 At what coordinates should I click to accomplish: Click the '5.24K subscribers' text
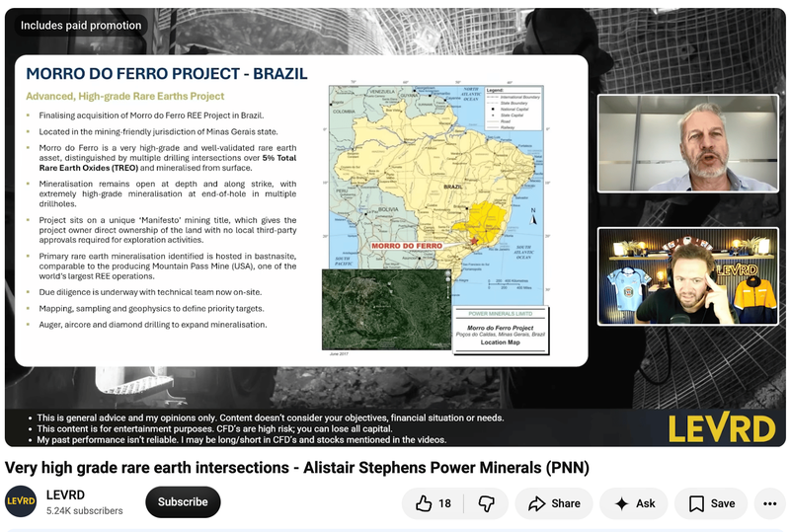click(84, 510)
